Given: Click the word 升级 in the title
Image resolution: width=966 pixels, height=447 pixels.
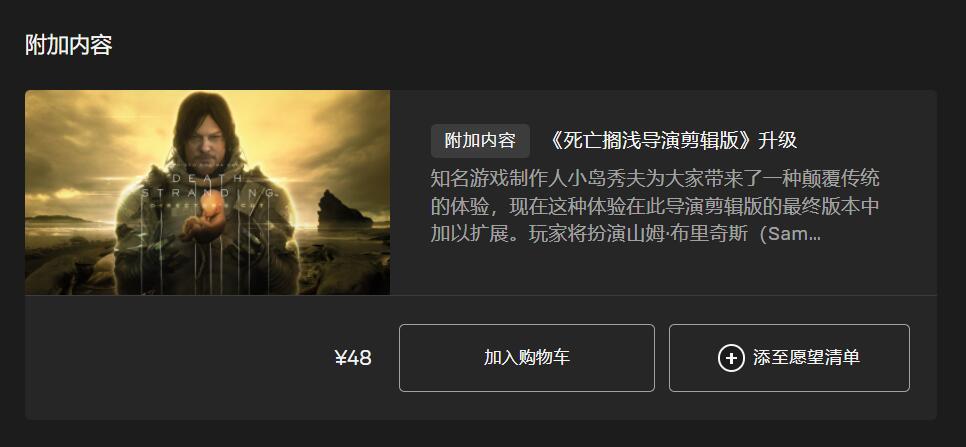Looking at the screenshot, I should (777, 140).
